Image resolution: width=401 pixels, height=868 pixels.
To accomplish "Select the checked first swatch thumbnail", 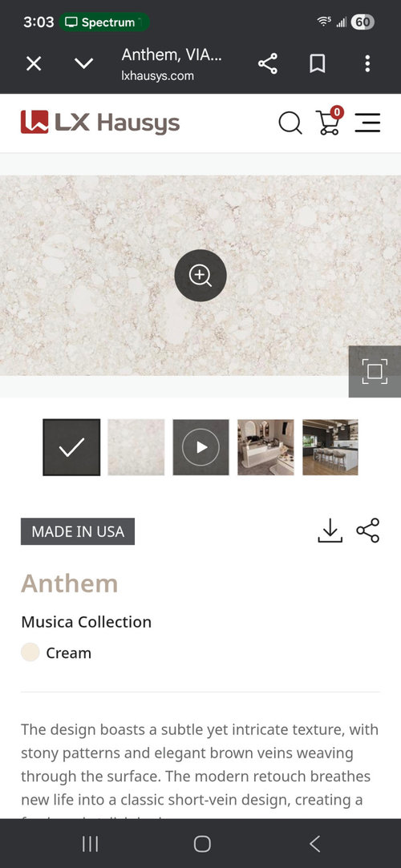I will pyautogui.click(x=71, y=447).
